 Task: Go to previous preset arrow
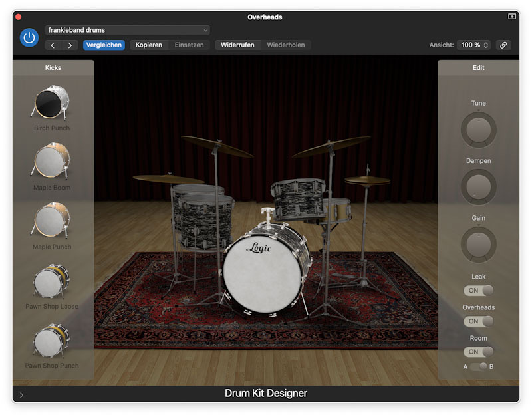[x=53, y=45]
